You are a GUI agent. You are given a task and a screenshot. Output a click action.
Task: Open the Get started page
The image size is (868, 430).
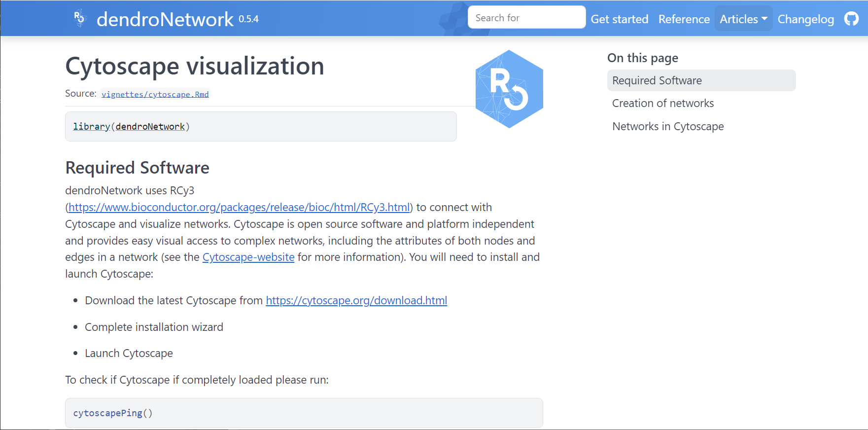[x=619, y=19]
